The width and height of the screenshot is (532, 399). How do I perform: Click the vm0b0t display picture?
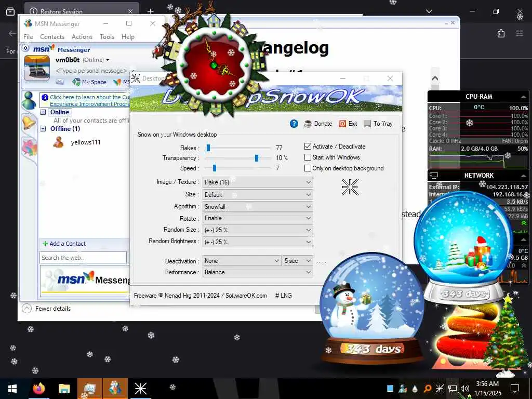pos(37,68)
